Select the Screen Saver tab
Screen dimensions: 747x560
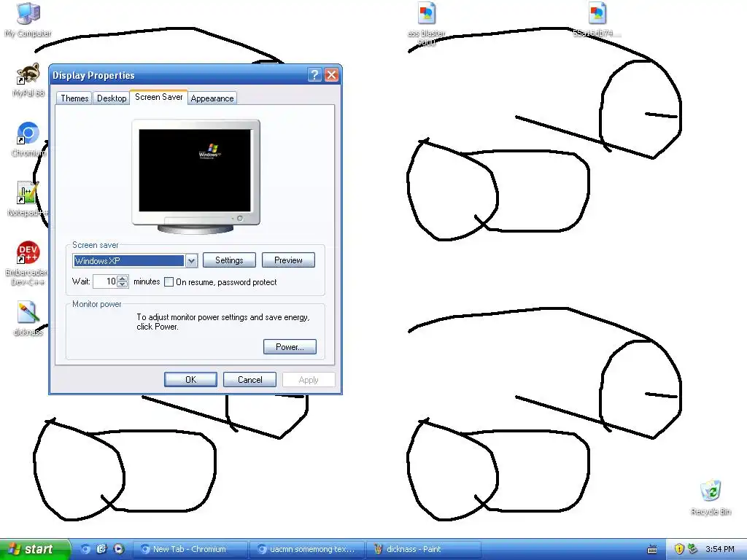pos(158,97)
